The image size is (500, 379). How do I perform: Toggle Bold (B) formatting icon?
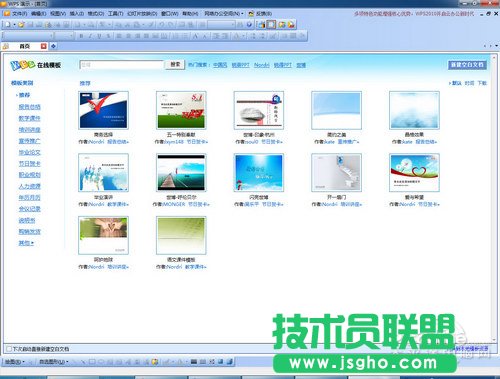pyautogui.click(x=81, y=36)
